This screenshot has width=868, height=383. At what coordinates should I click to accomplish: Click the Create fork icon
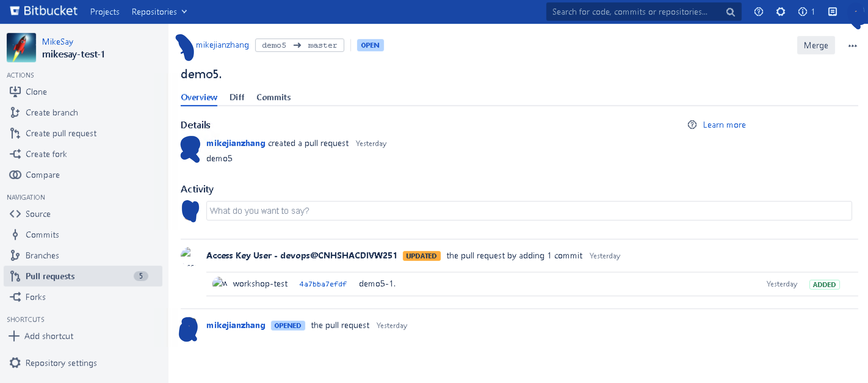tap(15, 154)
